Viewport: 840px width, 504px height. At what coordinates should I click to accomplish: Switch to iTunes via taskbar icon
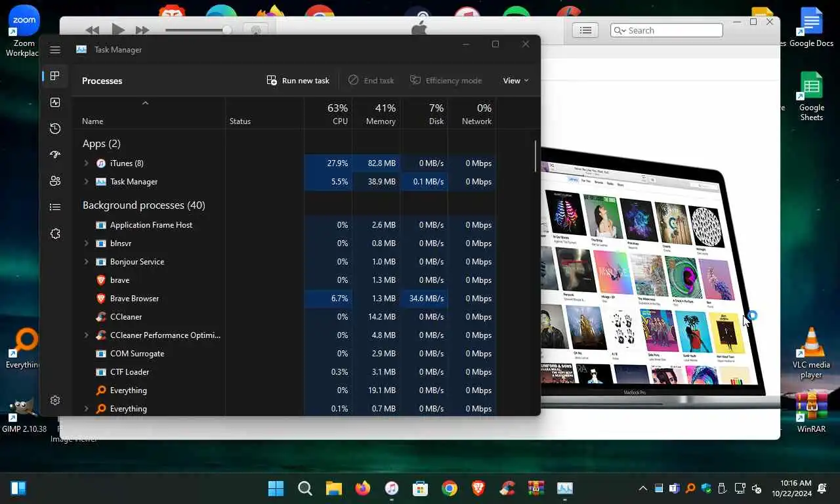click(x=392, y=488)
